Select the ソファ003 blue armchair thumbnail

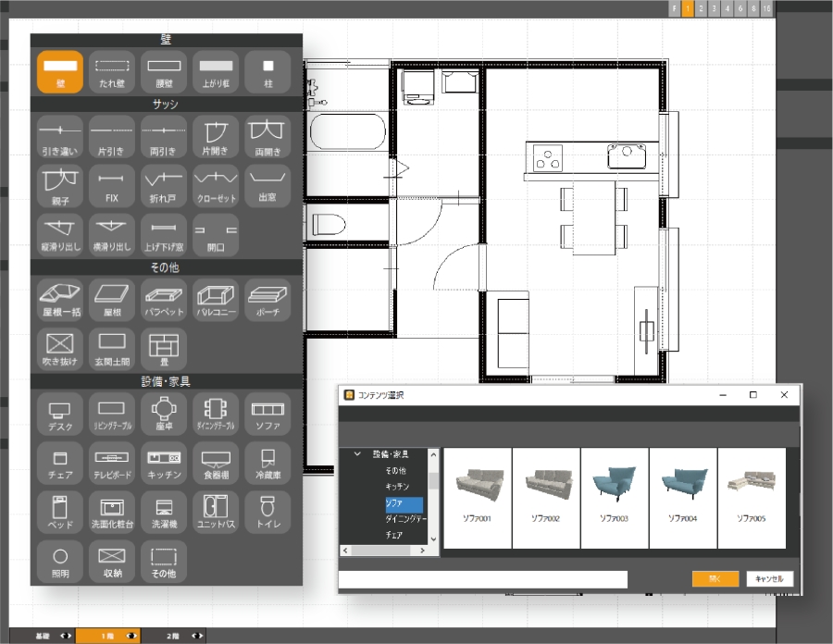pyautogui.click(x=615, y=497)
